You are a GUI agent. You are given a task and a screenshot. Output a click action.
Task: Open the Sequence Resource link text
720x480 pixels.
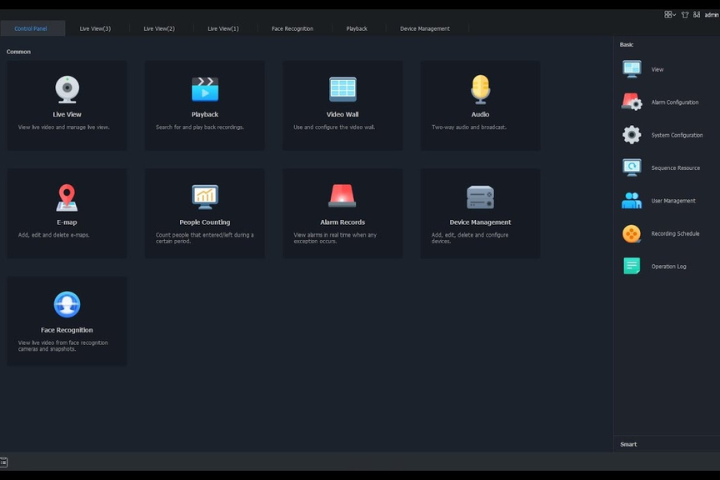click(676, 168)
